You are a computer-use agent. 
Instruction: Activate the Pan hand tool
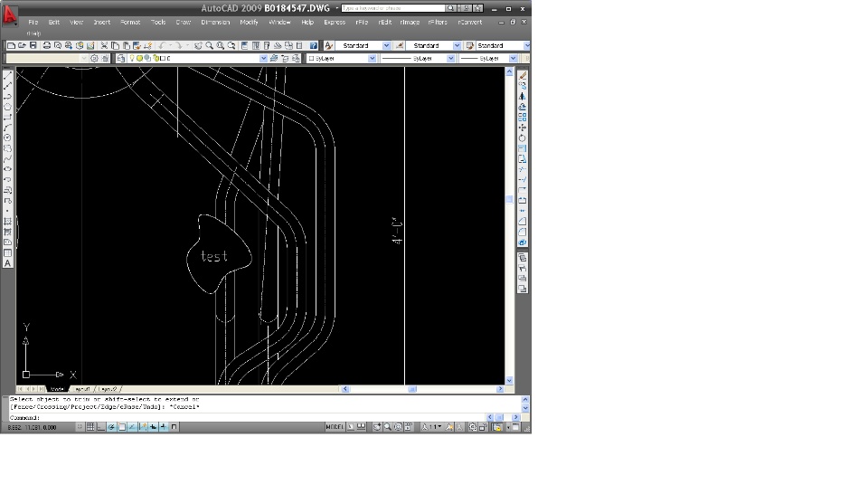point(198,45)
